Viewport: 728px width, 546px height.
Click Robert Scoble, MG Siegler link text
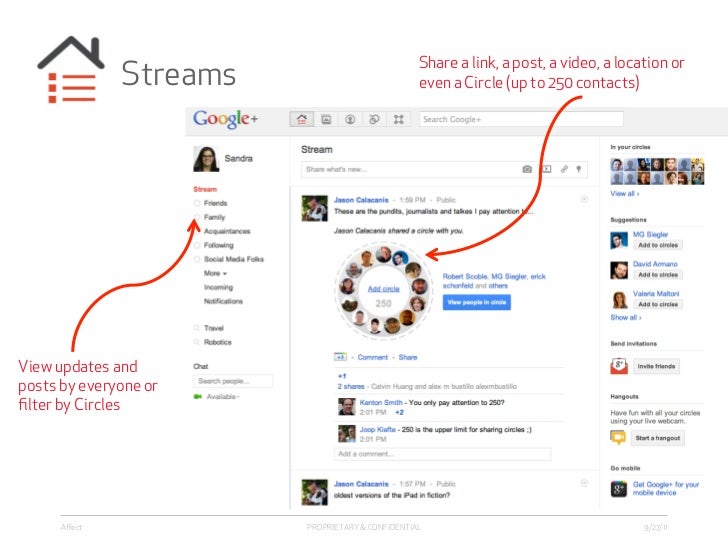tap(494, 281)
